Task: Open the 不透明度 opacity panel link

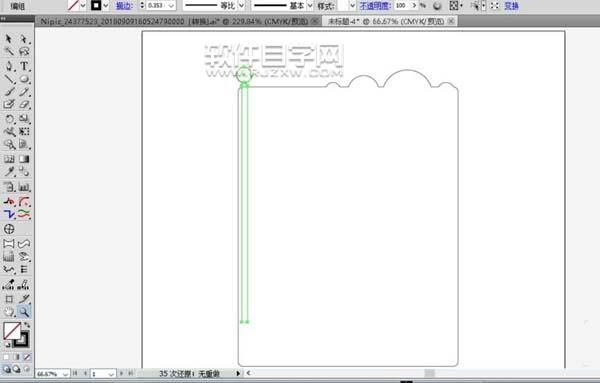Action: (x=375, y=5)
